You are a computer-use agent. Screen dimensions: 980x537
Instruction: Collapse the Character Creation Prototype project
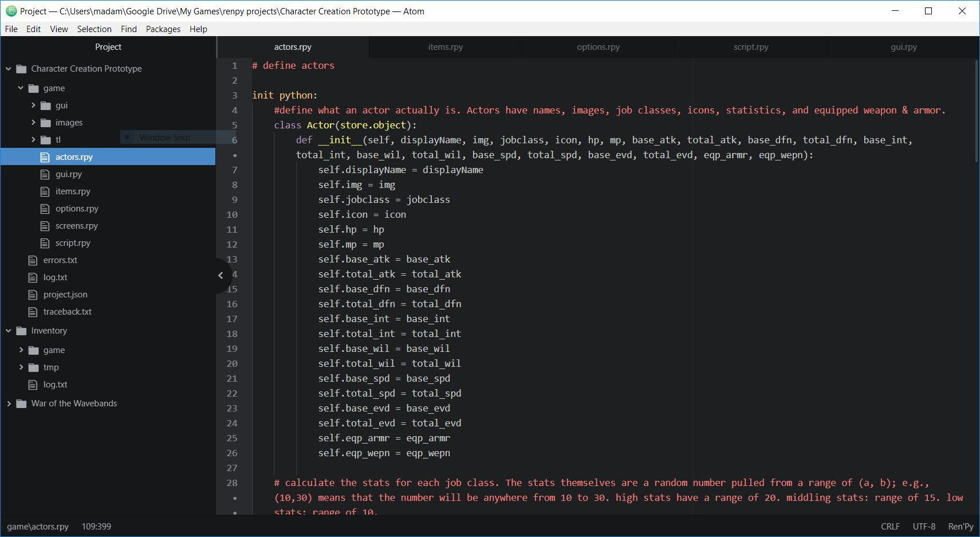click(x=9, y=69)
